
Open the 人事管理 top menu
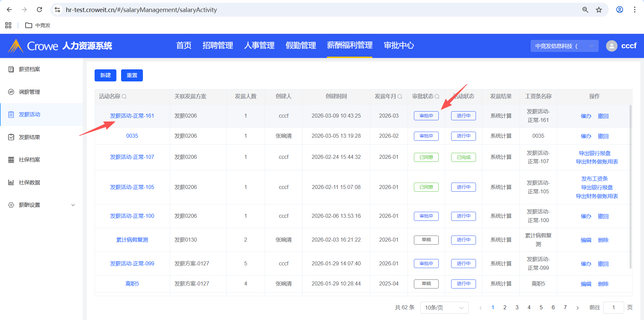[x=259, y=46]
